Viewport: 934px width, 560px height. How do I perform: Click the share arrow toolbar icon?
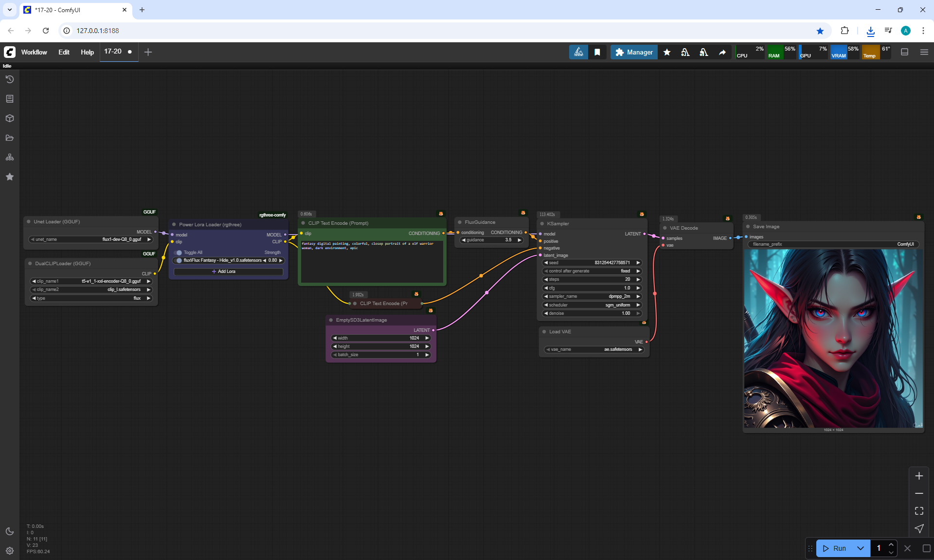click(722, 52)
